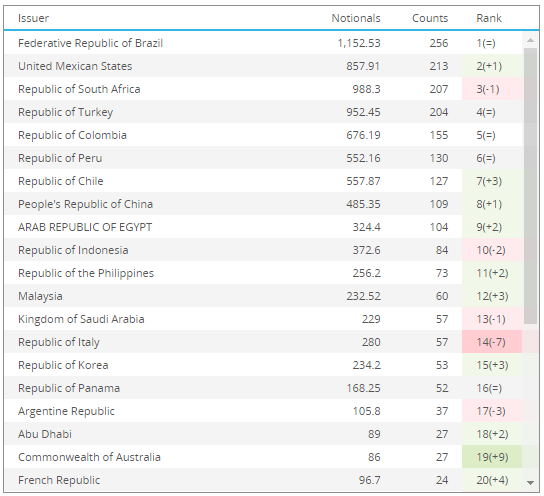Select French Republic issuer

[59, 480]
